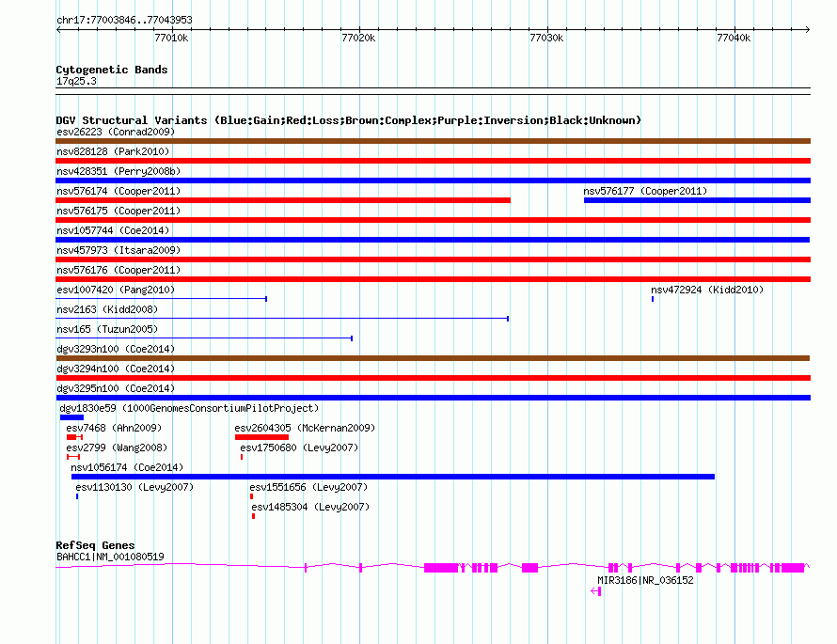The width and height of the screenshot is (837, 644).
Task: Click the nsv428351 (Perry2008b) blue gain bar
Action: [x=433, y=181]
